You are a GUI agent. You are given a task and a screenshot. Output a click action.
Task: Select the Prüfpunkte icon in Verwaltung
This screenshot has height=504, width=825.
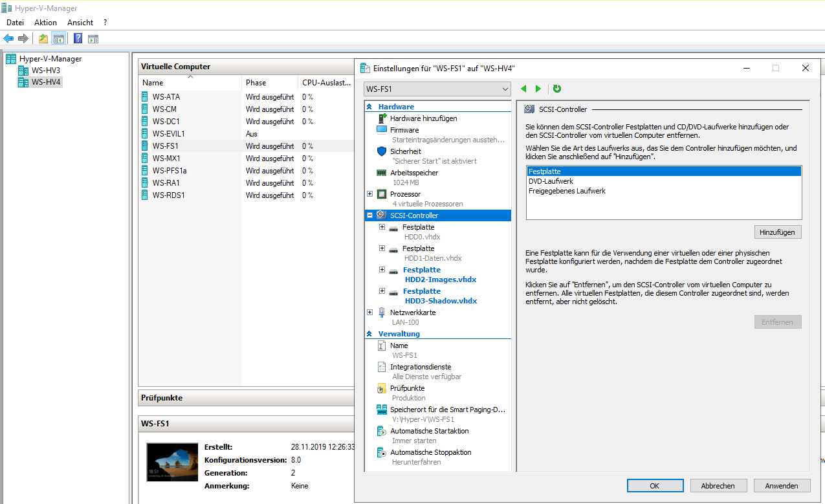pos(382,388)
